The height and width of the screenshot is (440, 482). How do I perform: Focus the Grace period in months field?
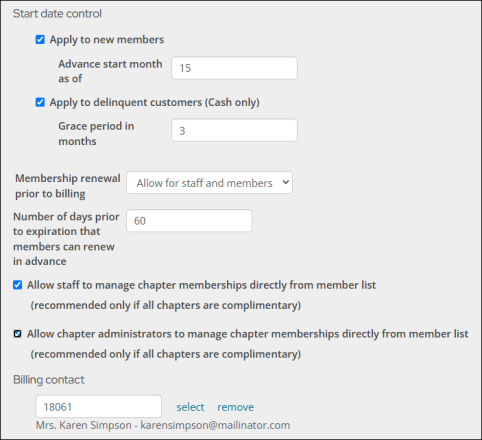(x=234, y=130)
